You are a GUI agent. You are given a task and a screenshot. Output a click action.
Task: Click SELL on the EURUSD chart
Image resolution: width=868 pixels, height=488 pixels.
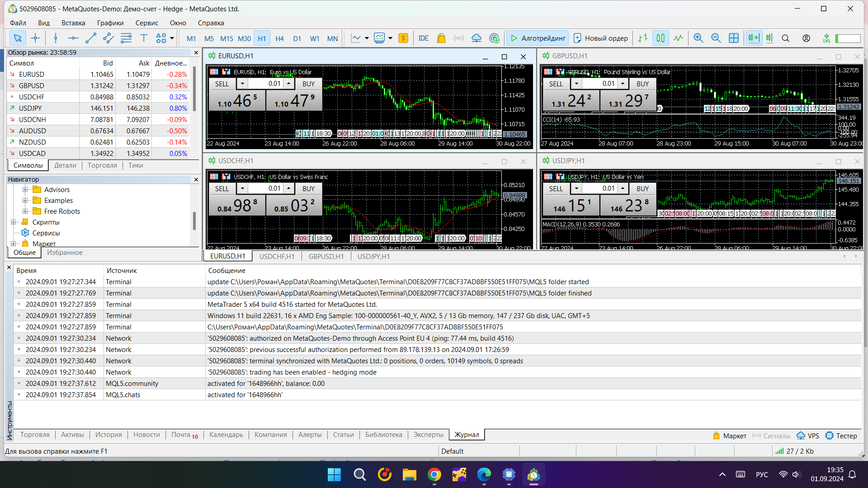tap(222, 84)
